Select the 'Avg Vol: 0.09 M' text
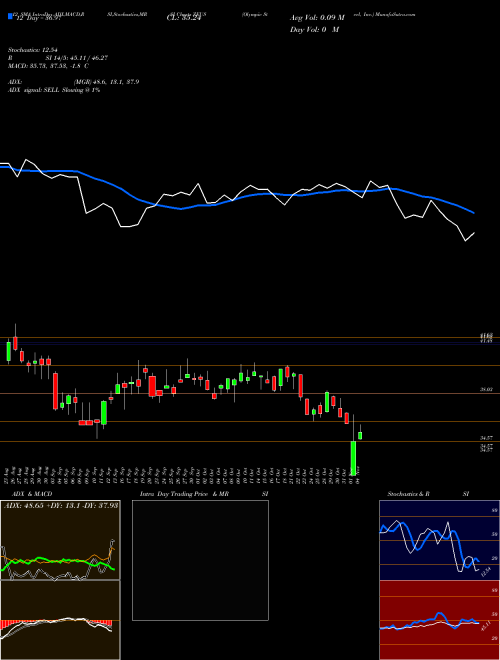The image size is (500, 660). [317, 18]
